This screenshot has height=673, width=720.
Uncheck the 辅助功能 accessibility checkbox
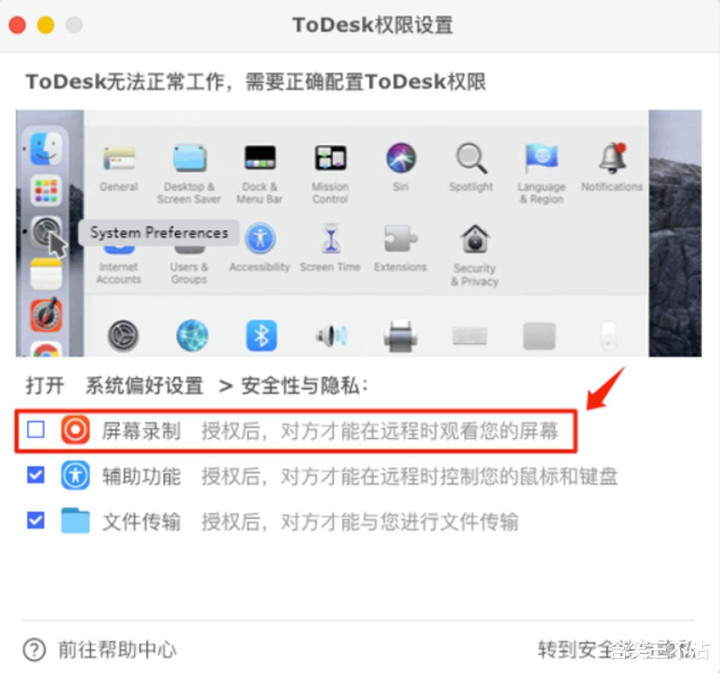point(36,475)
